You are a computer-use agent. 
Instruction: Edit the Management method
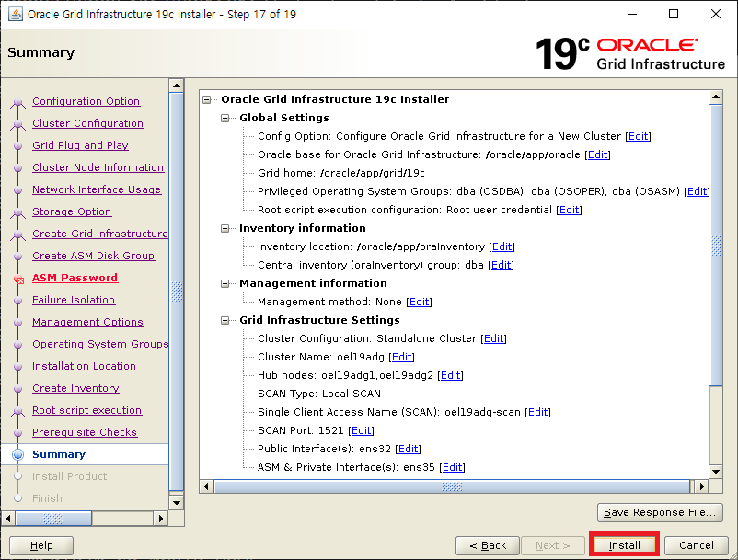pyautogui.click(x=419, y=302)
